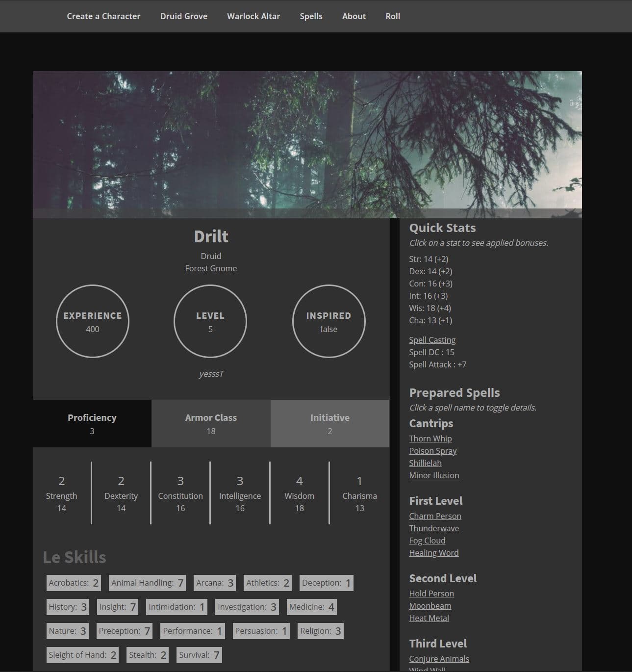Toggle Hold Person spell details
This screenshot has height=672, width=632.
tap(431, 593)
